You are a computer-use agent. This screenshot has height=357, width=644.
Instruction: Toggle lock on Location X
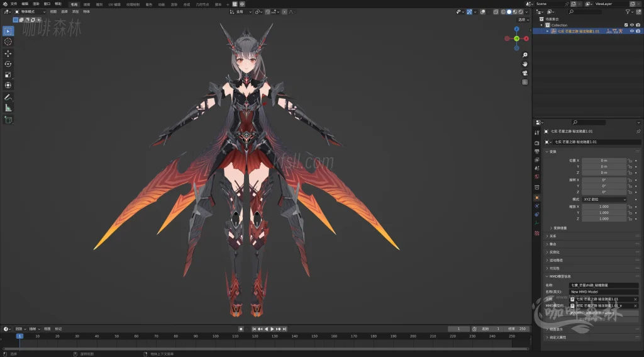pyautogui.click(x=630, y=161)
